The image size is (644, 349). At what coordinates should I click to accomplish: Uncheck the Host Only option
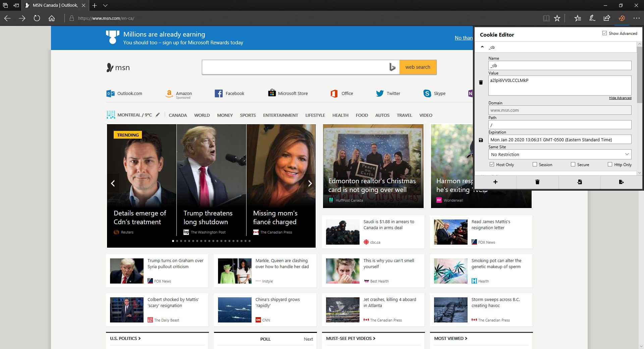492,164
